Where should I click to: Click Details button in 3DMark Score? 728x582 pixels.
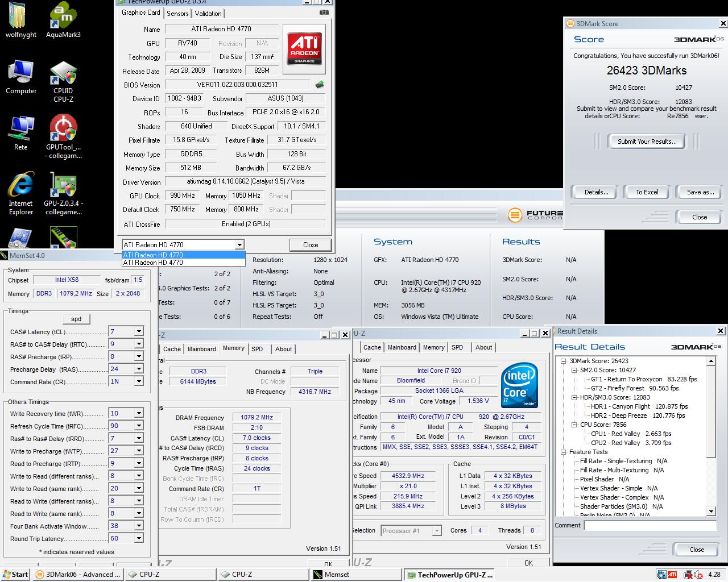tap(596, 192)
